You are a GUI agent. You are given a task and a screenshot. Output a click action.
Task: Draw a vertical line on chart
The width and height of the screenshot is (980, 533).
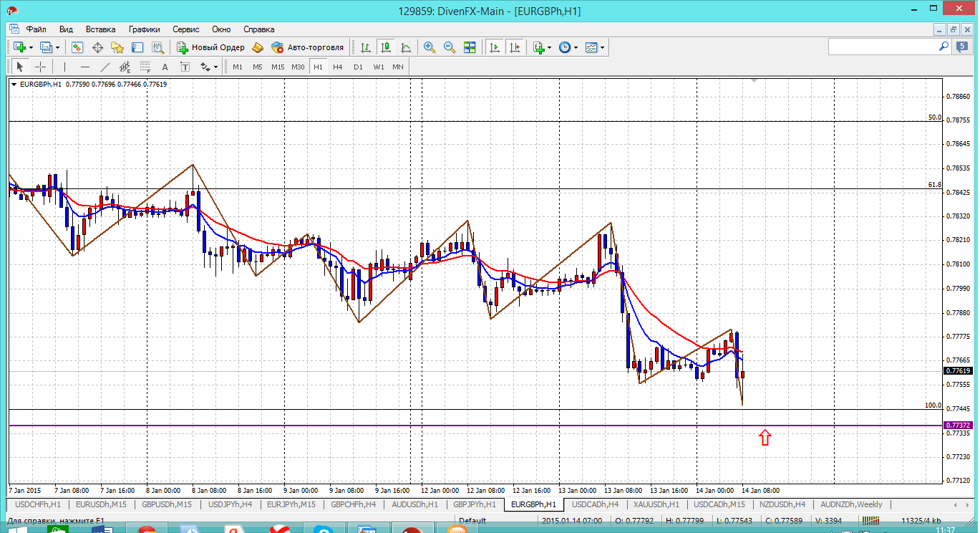coord(65,67)
